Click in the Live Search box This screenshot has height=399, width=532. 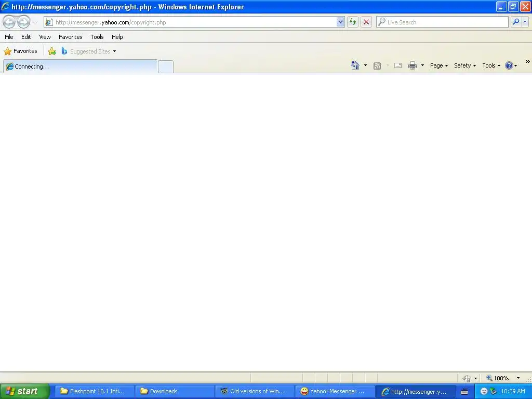(442, 22)
